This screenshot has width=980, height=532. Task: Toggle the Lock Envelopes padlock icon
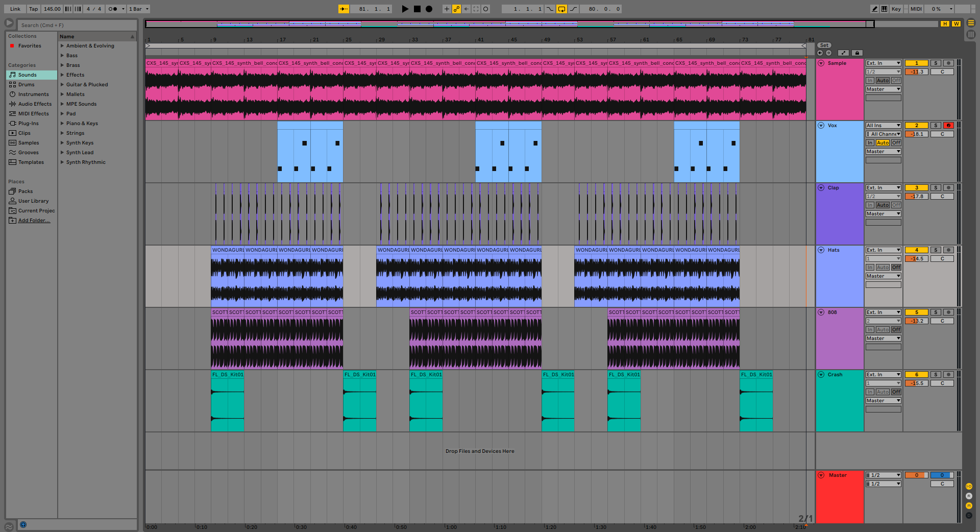(x=857, y=53)
